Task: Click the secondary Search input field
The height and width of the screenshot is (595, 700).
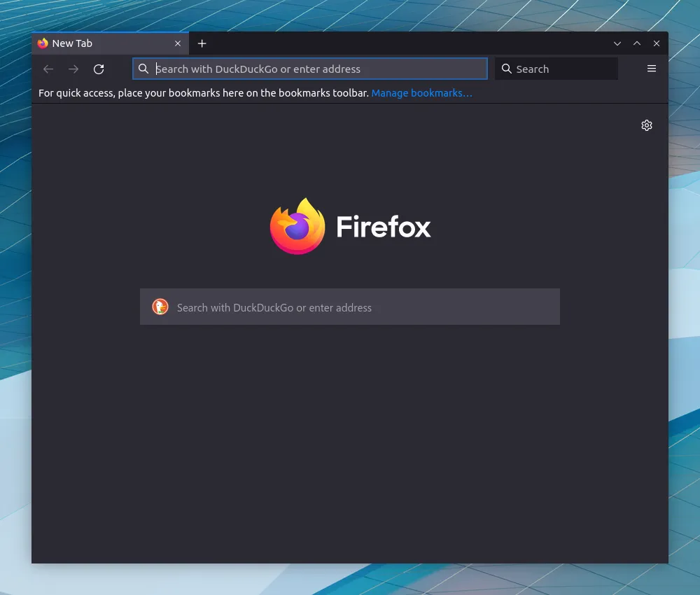Action: pyautogui.click(x=560, y=69)
